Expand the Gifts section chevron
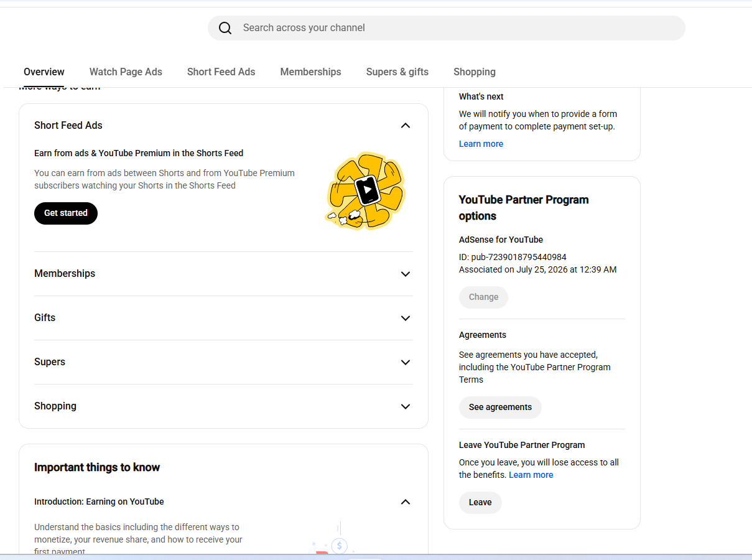The height and width of the screenshot is (560, 752). (x=406, y=318)
